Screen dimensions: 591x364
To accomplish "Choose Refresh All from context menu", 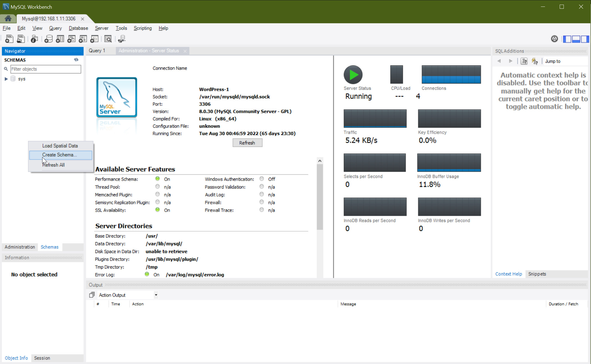I will [60, 165].
